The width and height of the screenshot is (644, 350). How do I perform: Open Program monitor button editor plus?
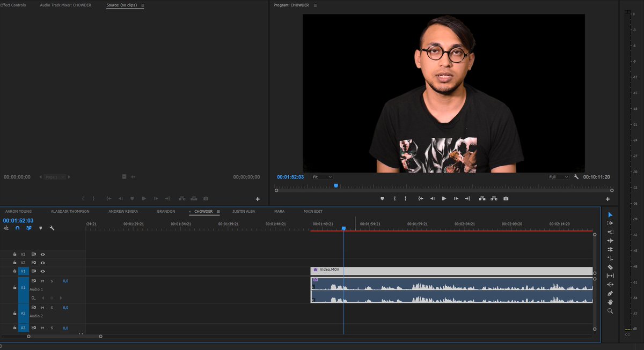pyautogui.click(x=608, y=199)
